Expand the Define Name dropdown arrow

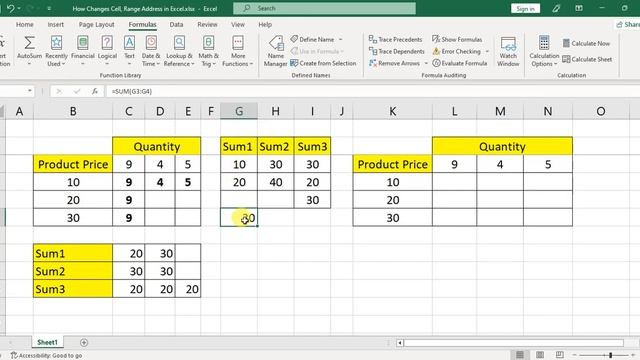click(341, 40)
